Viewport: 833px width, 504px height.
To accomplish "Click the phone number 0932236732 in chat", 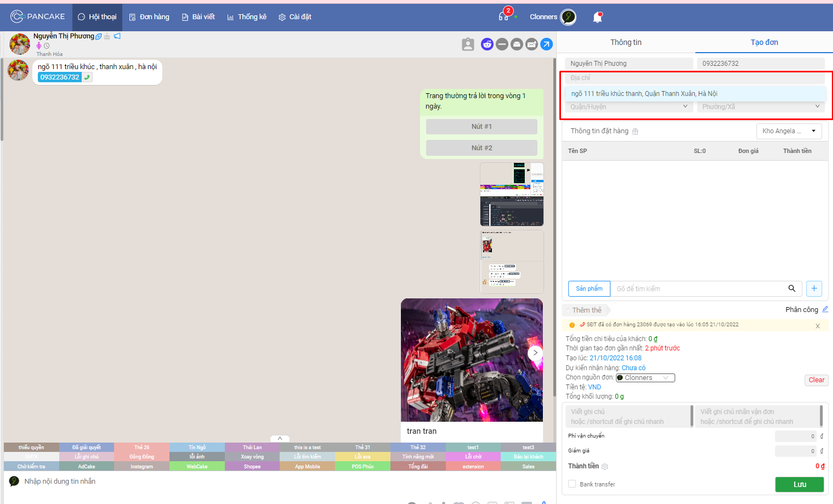I will click(x=60, y=77).
